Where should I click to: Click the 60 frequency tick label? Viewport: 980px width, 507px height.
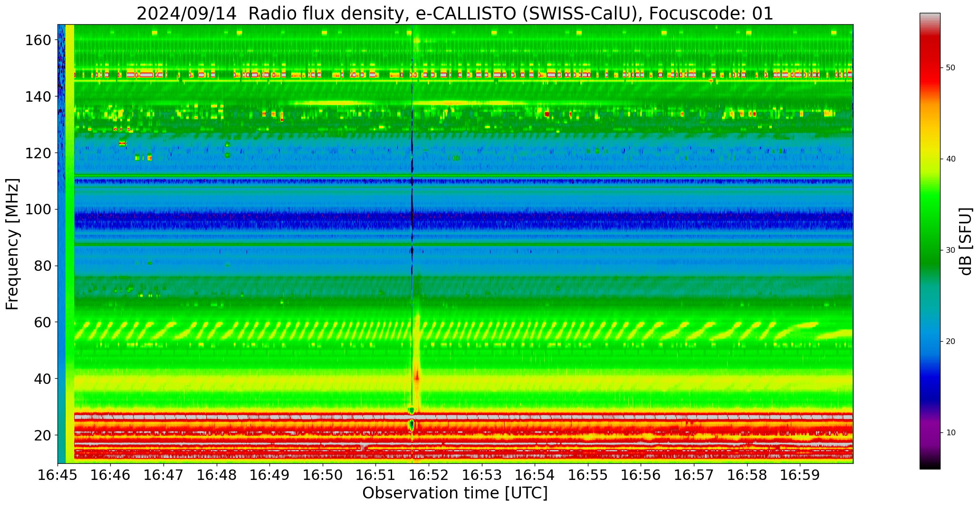[x=42, y=322]
